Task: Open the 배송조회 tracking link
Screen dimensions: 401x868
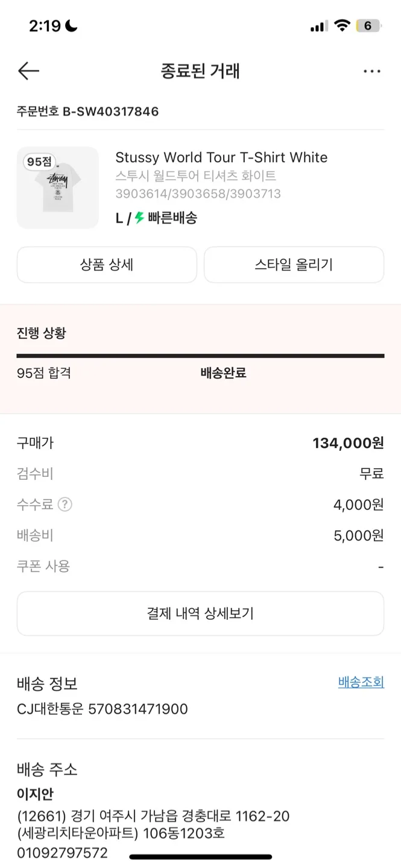Action: (x=361, y=682)
